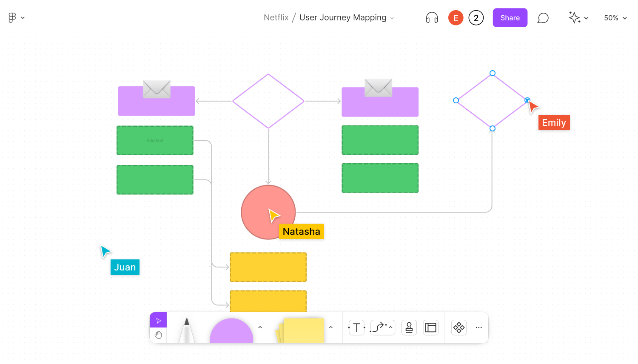Select the Connector tool
638x364 pixels.
pos(378,327)
